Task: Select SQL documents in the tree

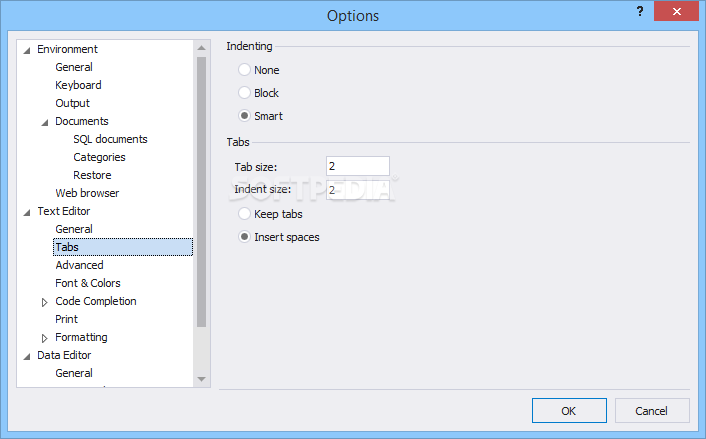Action: pos(110,139)
